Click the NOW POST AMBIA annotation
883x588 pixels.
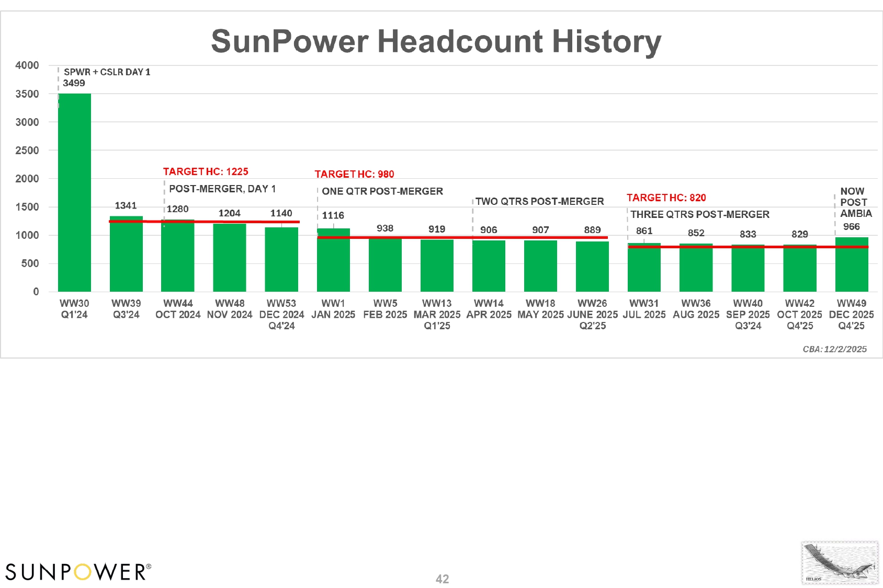tap(855, 202)
